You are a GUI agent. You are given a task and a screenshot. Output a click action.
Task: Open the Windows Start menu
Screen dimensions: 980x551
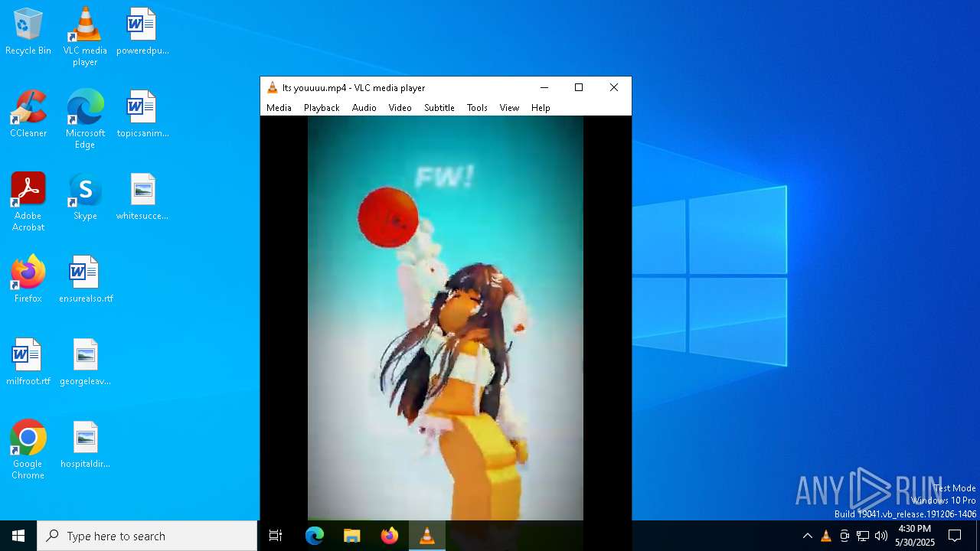click(18, 536)
